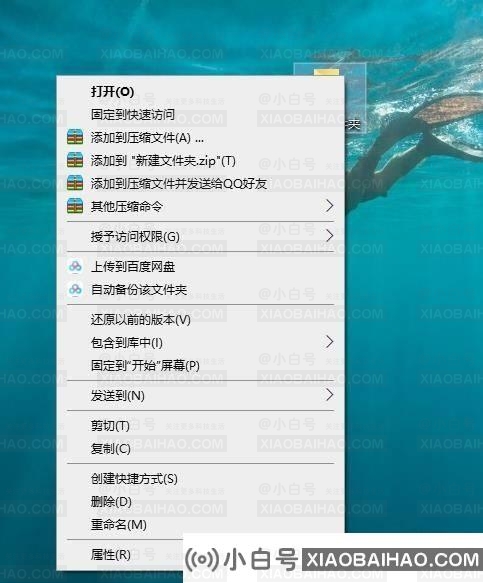Expand the 授予访问权限(G) submenu arrow
This screenshot has width=483, height=583.
click(x=329, y=236)
